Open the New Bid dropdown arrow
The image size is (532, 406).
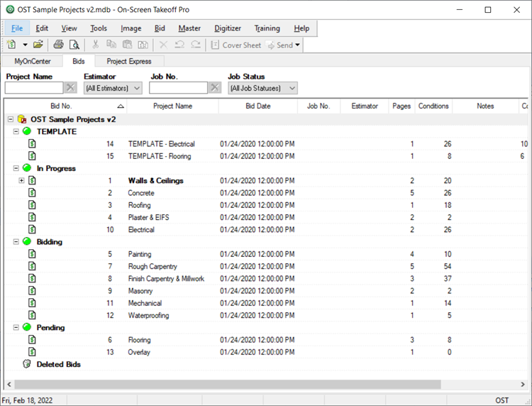pos(25,45)
